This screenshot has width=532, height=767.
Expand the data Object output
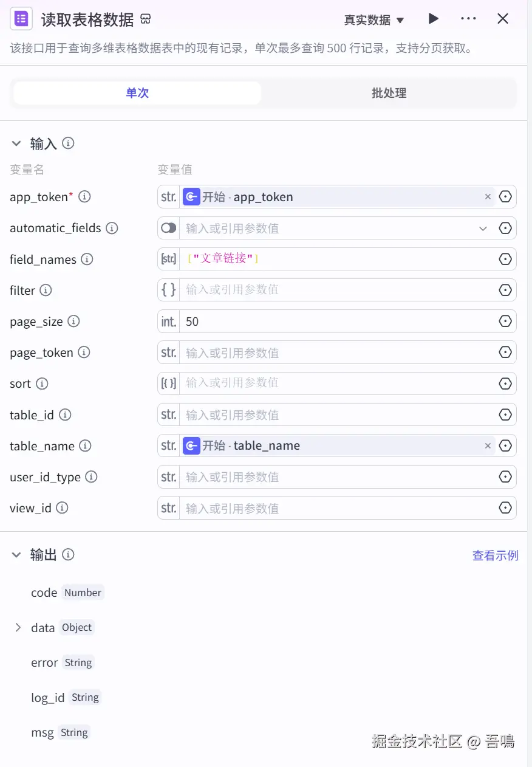click(x=18, y=627)
